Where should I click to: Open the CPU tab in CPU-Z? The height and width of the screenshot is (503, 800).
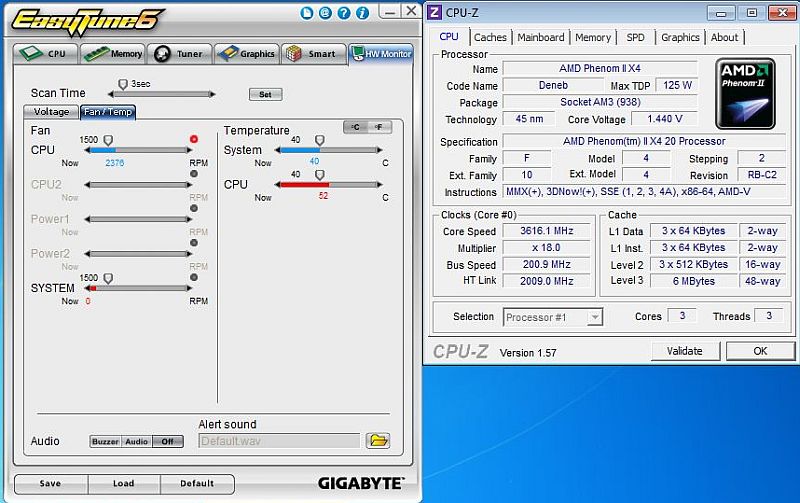pos(449,37)
